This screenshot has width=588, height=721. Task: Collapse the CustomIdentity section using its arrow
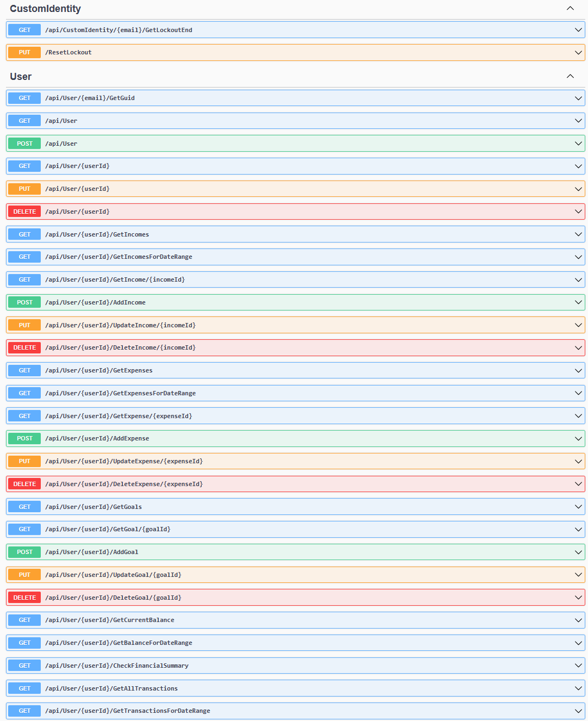[570, 8]
